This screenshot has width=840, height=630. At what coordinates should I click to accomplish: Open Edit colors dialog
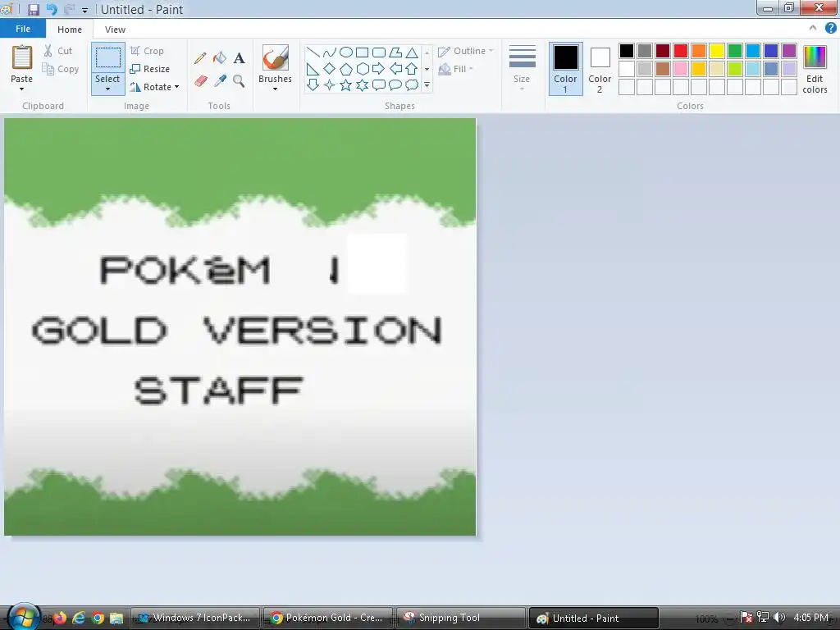pyautogui.click(x=815, y=69)
